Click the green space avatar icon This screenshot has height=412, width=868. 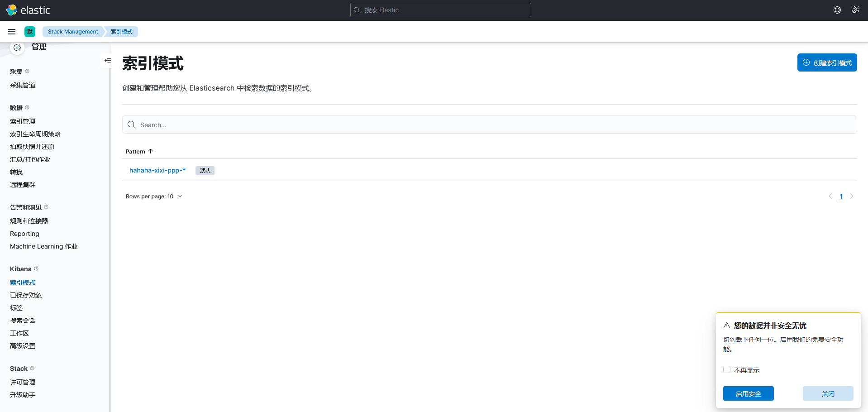coord(30,32)
